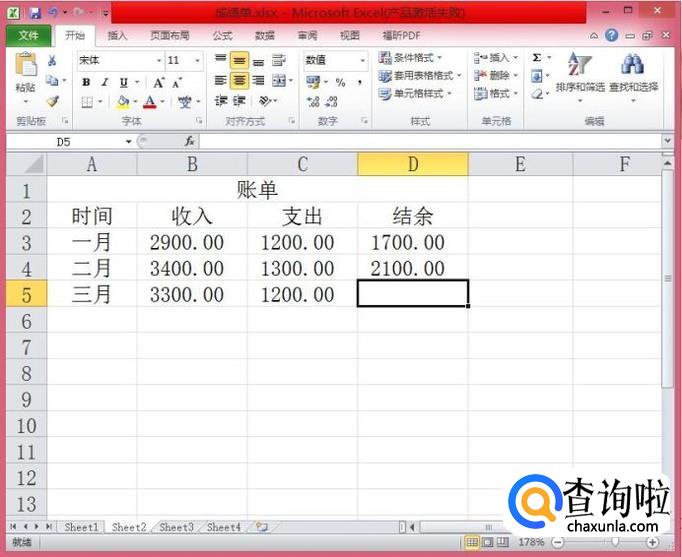Image resolution: width=682 pixels, height=557 pixels.
Task: Switch to the Sheet3 worksheet tab
Action: coord(176,526)
